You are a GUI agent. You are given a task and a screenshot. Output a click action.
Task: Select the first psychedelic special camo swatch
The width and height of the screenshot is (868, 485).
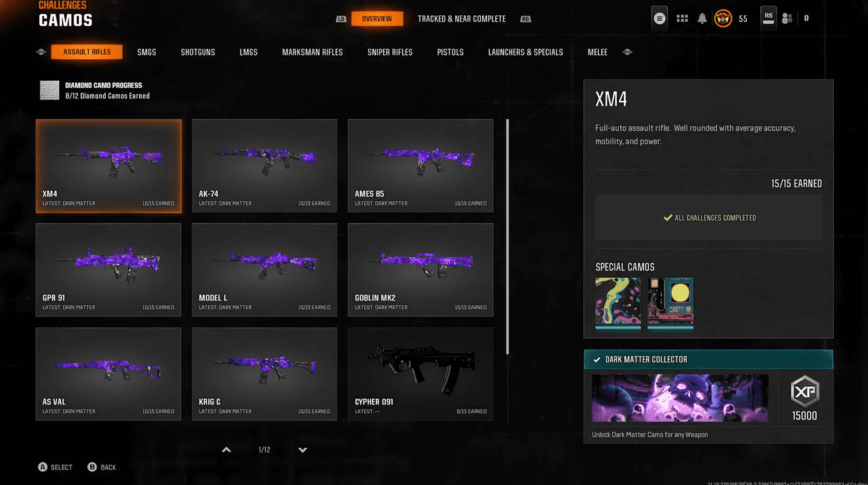(x=618, y=302)
